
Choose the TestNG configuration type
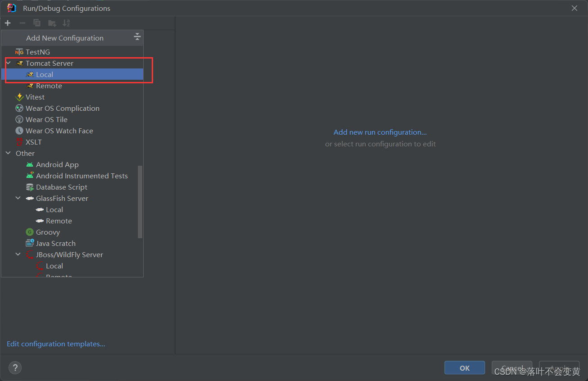click(x=38, y=52)
